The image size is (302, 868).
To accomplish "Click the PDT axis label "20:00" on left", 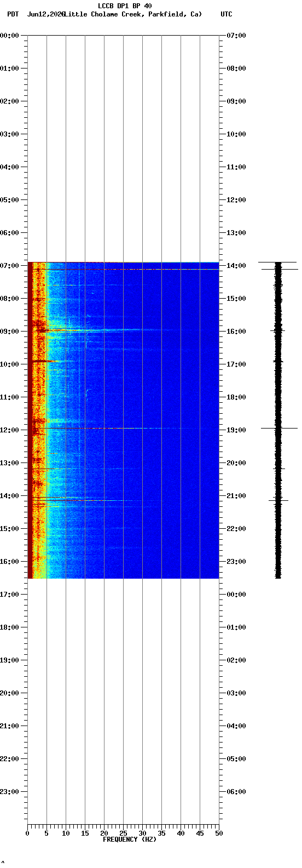I will pos(10,693).
